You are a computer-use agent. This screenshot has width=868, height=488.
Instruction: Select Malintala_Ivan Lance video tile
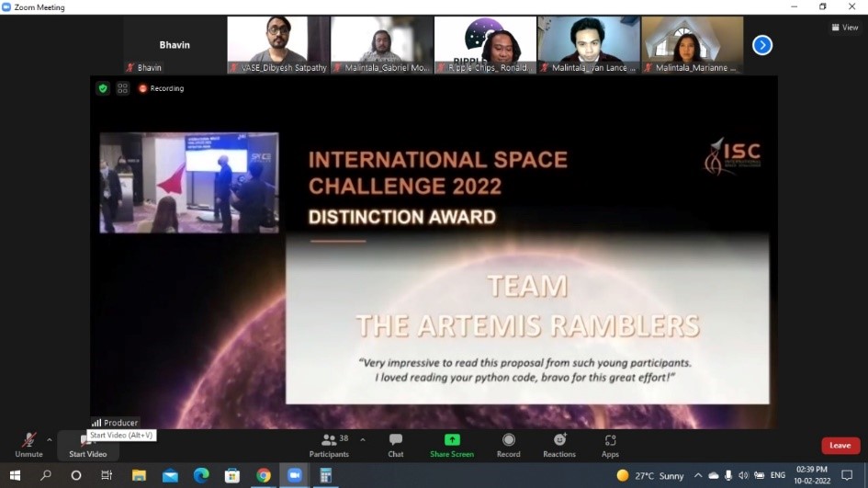589,44
